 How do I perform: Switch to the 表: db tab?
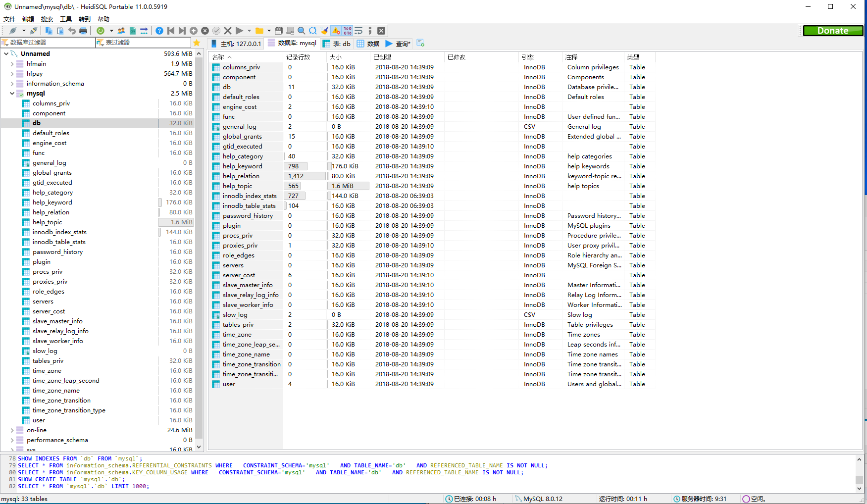click(337, 44)
